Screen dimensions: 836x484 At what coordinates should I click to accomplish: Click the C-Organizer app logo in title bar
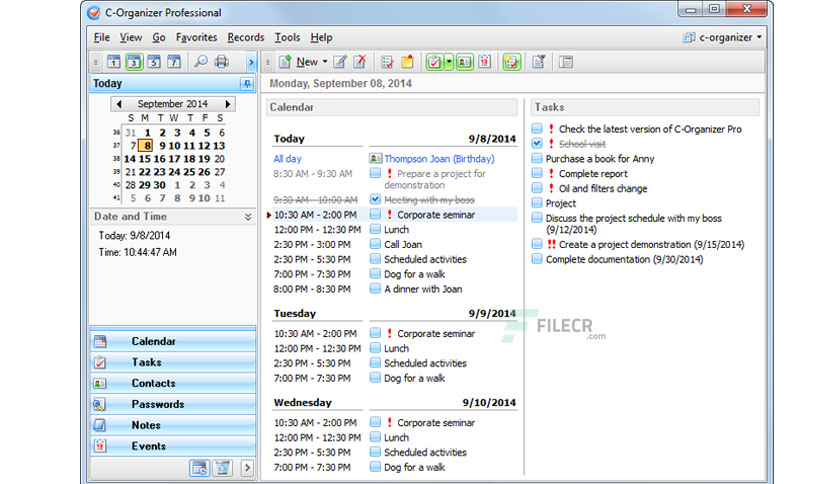(94, 13)
